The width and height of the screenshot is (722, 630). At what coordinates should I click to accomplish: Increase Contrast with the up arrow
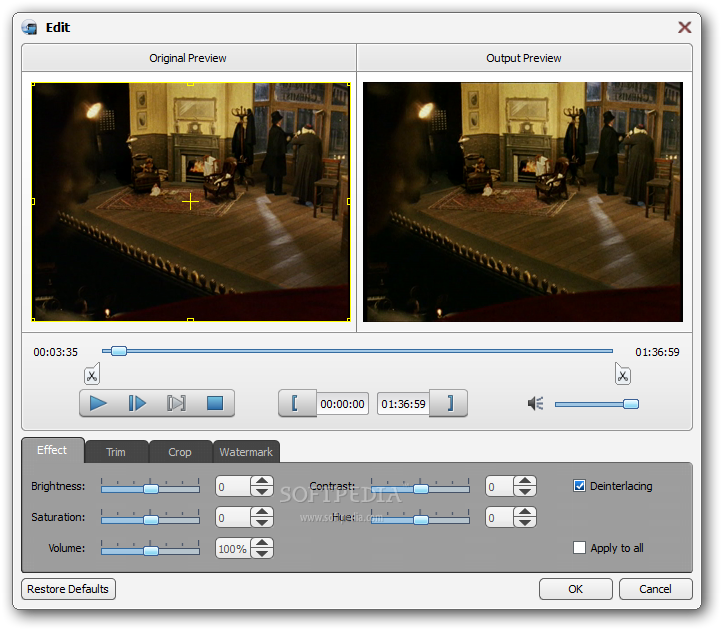click(525, 481)
